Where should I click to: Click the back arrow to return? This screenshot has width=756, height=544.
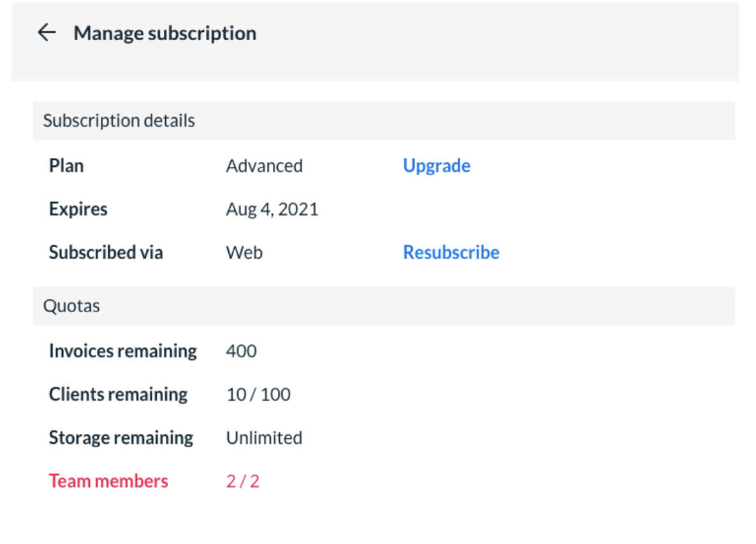pos(45,32)
